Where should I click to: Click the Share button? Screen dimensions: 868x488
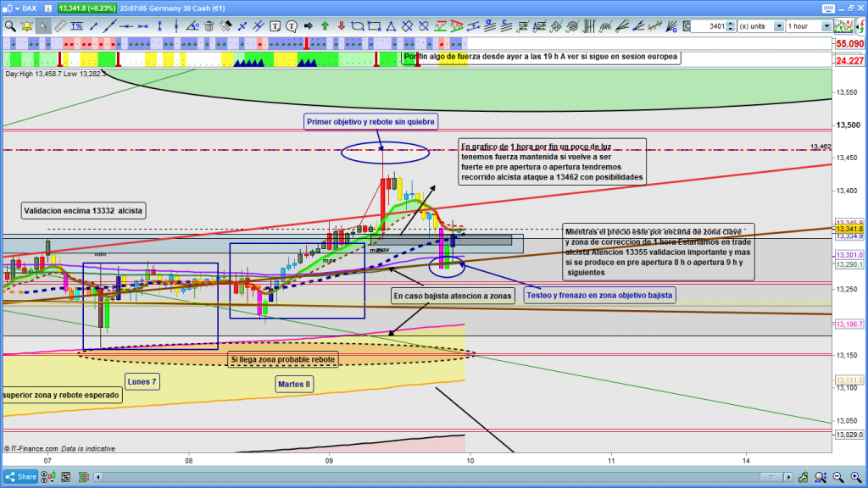point(20,477)
